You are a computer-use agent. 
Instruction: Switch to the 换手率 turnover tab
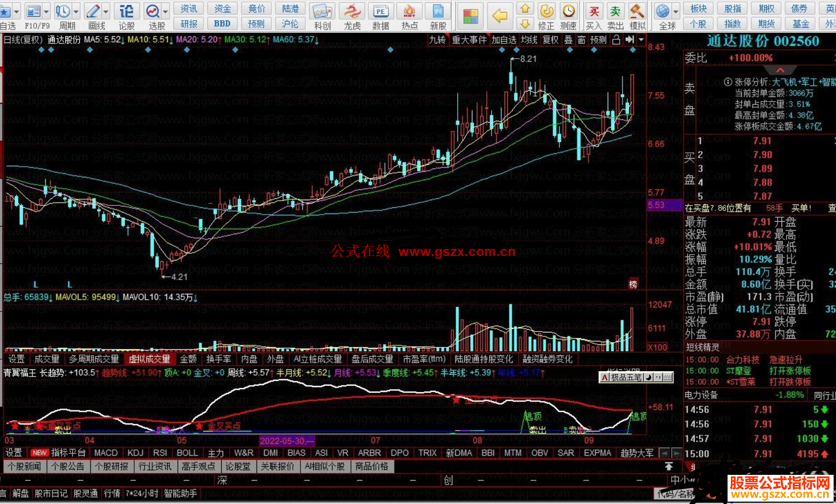coord(219,359)
